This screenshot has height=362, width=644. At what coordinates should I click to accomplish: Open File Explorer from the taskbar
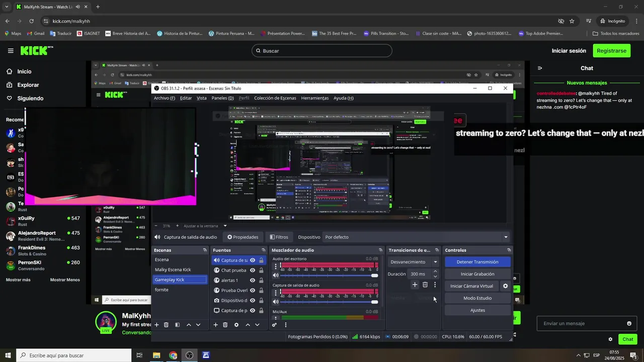pos(156,355)
